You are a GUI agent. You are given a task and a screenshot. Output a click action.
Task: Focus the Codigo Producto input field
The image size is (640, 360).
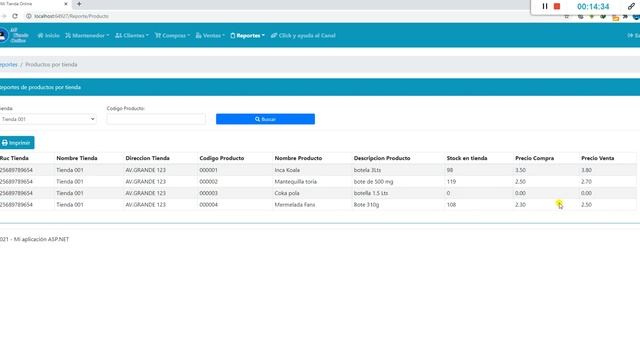pos(156,119)
